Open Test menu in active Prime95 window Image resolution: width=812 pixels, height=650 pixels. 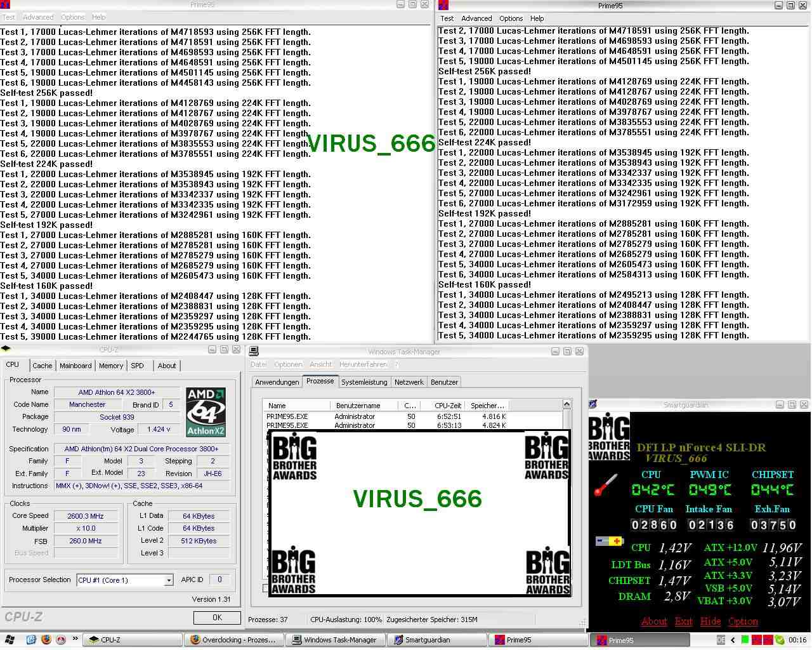[x=447, y=18]
